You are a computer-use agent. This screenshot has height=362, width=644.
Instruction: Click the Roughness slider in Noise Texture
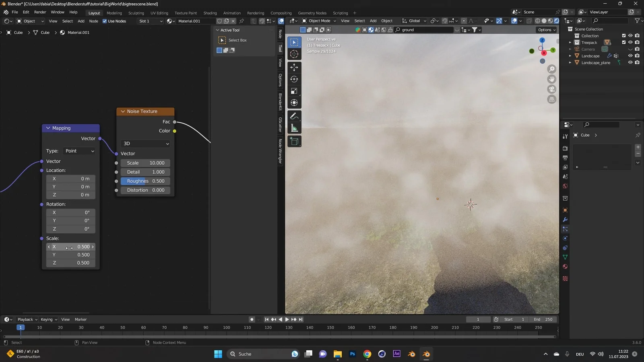click(x=144, y=181)
